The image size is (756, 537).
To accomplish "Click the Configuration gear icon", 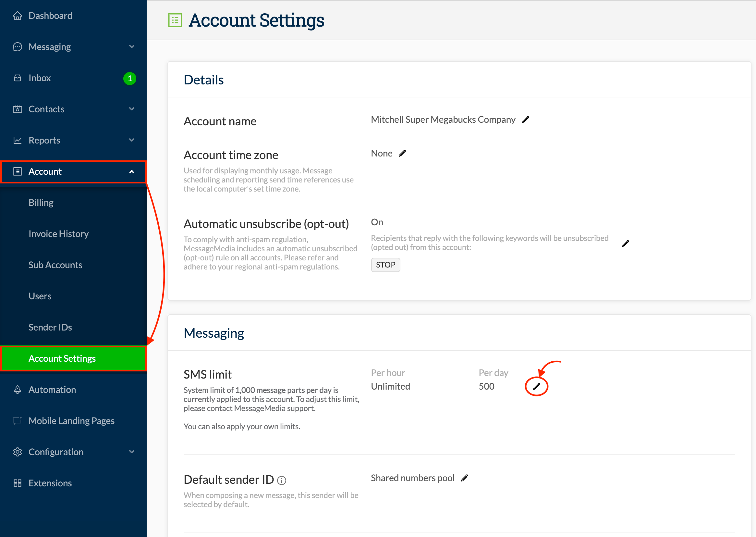I will click(x=18, y=452).
